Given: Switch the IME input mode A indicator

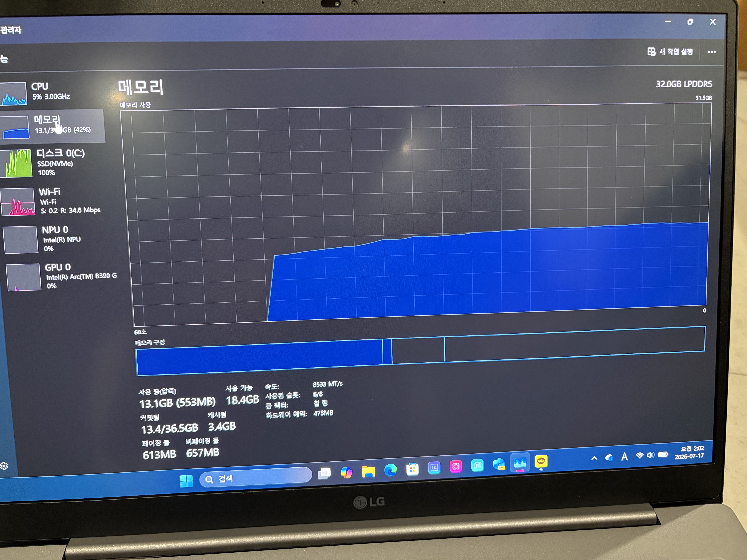Looking at the screenshot, I should (x=625, y=457).
